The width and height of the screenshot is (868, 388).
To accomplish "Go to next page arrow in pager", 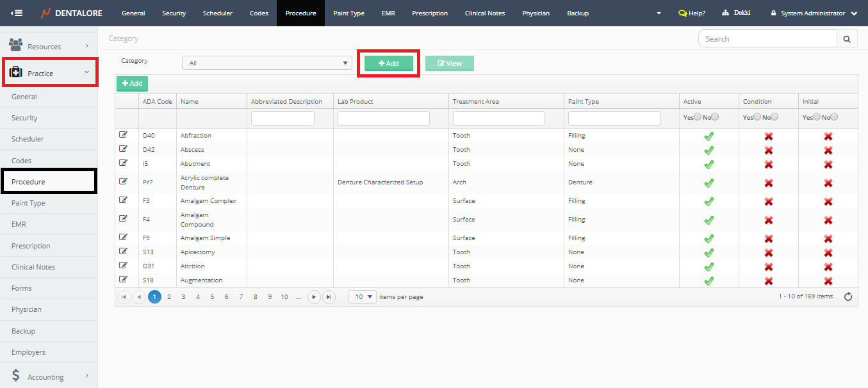I will pyautogui.click(x=314, y=296).
